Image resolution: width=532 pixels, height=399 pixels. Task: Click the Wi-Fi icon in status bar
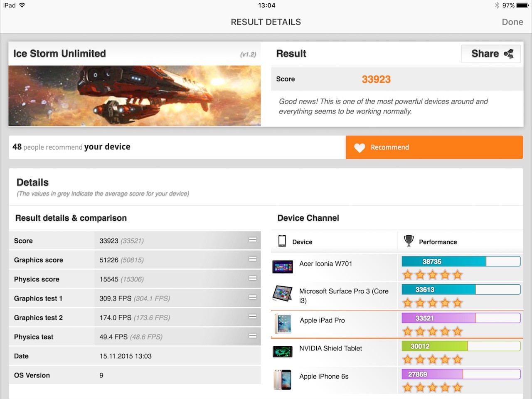tap(22, 5)
